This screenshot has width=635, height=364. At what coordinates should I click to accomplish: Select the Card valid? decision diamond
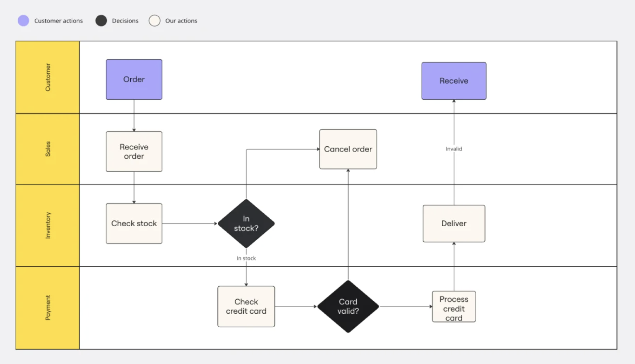click(x=348, y=306)
